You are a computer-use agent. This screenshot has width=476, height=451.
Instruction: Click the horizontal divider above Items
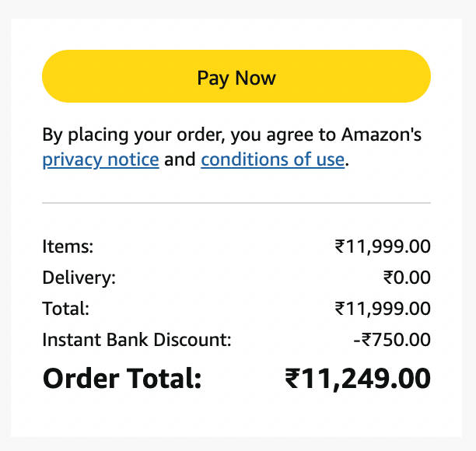(x=236, y=203)
